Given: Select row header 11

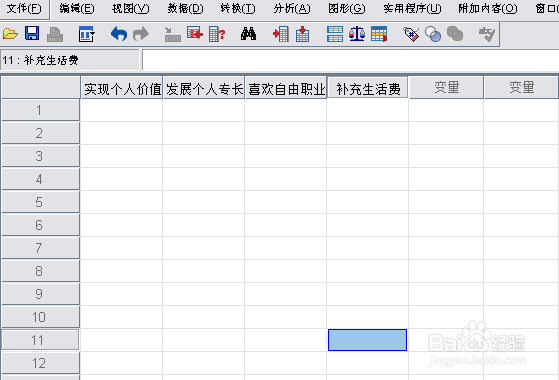Looking at the screenshot, I should coord(40,340).
